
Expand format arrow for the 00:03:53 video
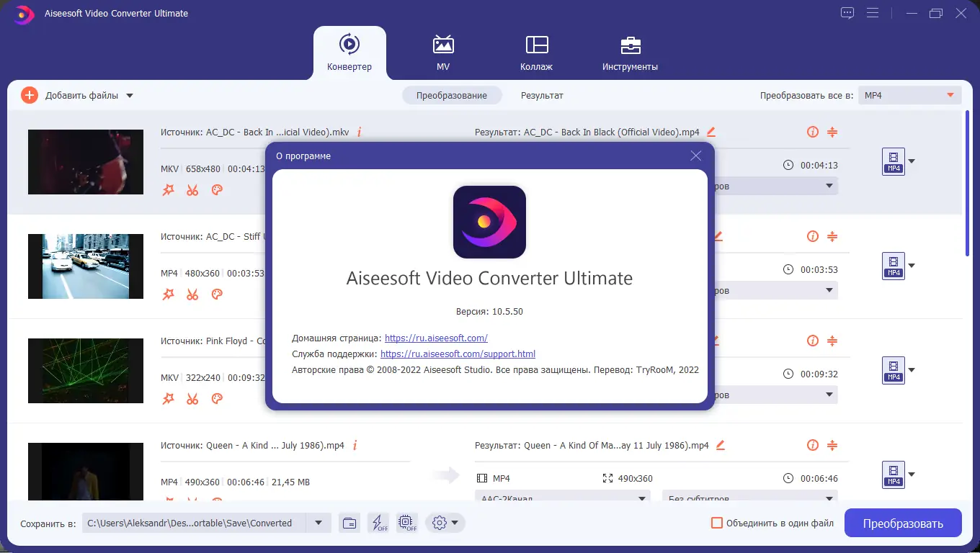coord(912,266)
